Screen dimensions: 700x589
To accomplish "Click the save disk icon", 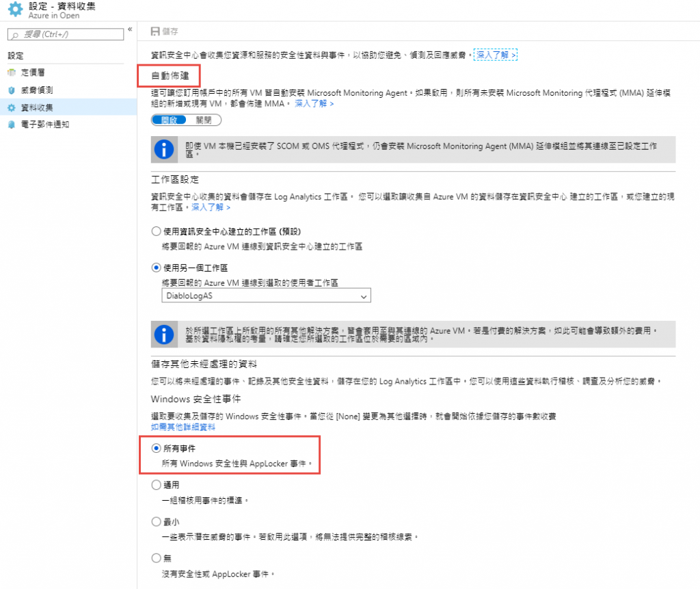I will 155,31.
